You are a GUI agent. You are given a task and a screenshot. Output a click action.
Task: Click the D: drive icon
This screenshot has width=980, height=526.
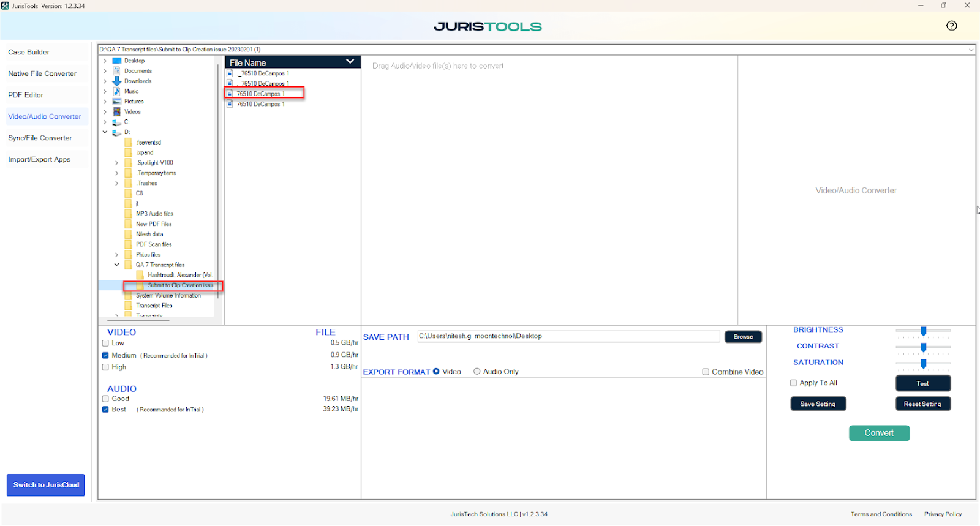(117, 132)
